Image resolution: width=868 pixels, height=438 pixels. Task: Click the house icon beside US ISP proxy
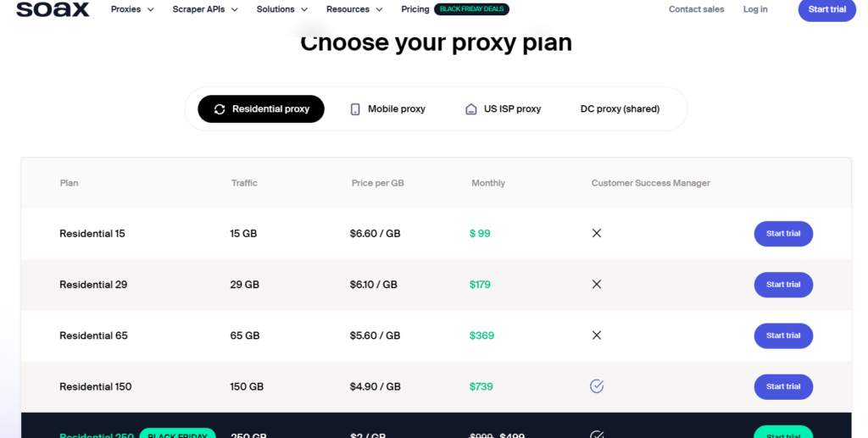(x=471, y=109)
